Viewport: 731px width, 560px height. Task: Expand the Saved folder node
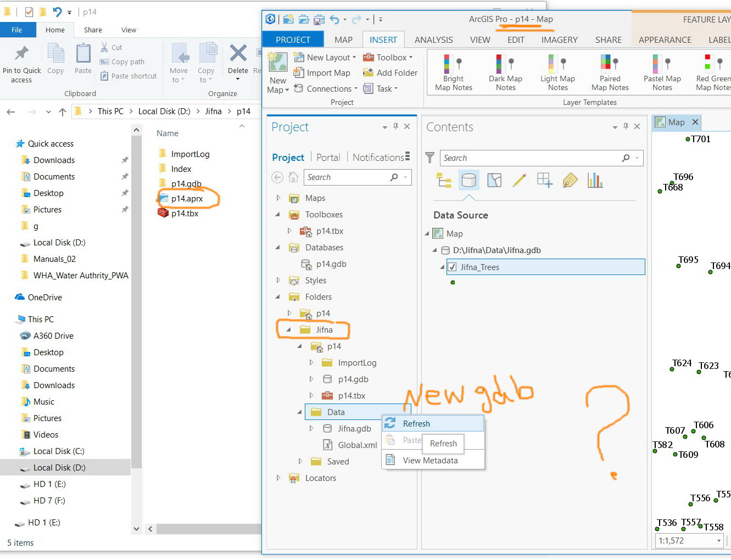click(300, 461)
